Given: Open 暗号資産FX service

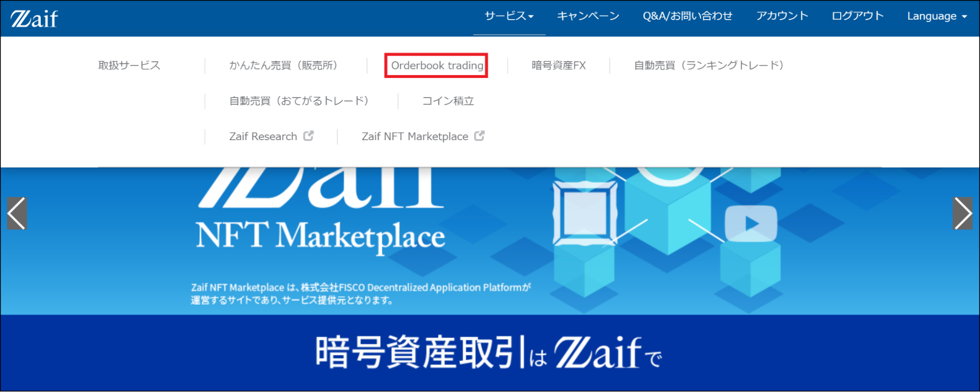Looking at the screenshot, I should click(x=558, y=66).
